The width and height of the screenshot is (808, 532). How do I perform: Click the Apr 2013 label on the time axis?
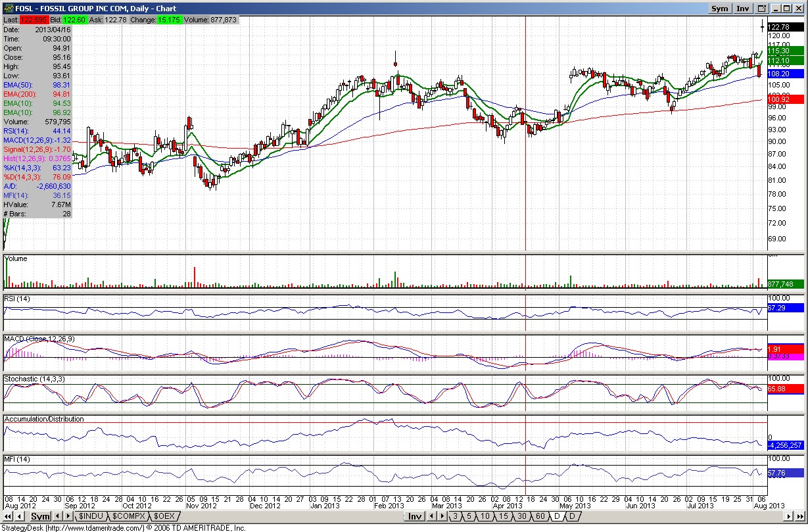[x=508, y=506]
